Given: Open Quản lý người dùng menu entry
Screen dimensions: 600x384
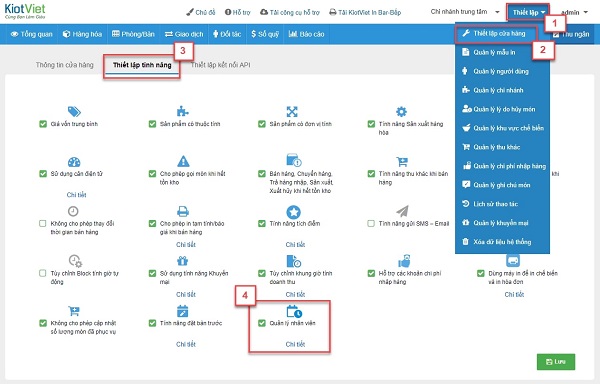Looking at the screenshot, I should [x=502, y=71].
